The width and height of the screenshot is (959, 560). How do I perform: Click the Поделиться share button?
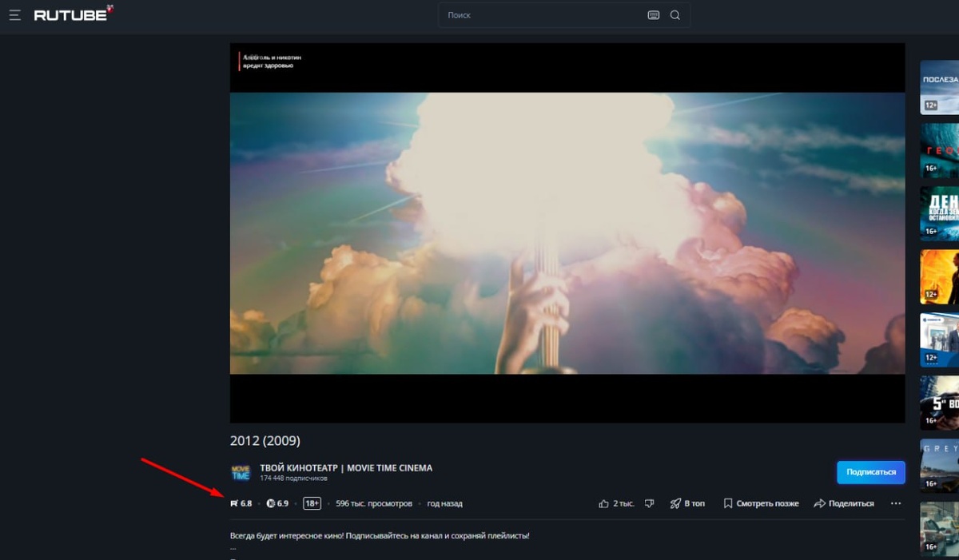[x=844, y=503]
